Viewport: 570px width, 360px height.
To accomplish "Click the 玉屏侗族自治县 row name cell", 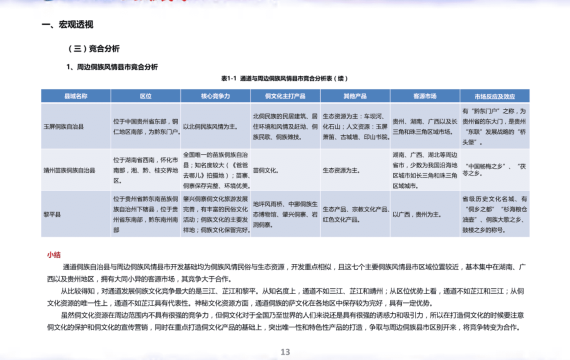I will tap(76, 126).
